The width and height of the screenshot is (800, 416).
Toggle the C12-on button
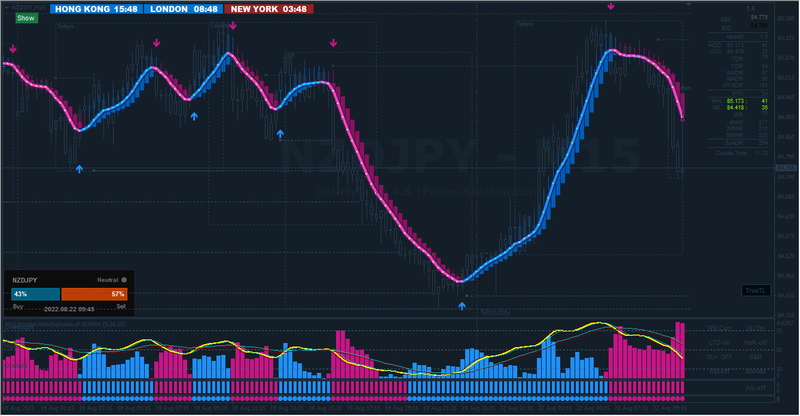(x=719, y=342)
